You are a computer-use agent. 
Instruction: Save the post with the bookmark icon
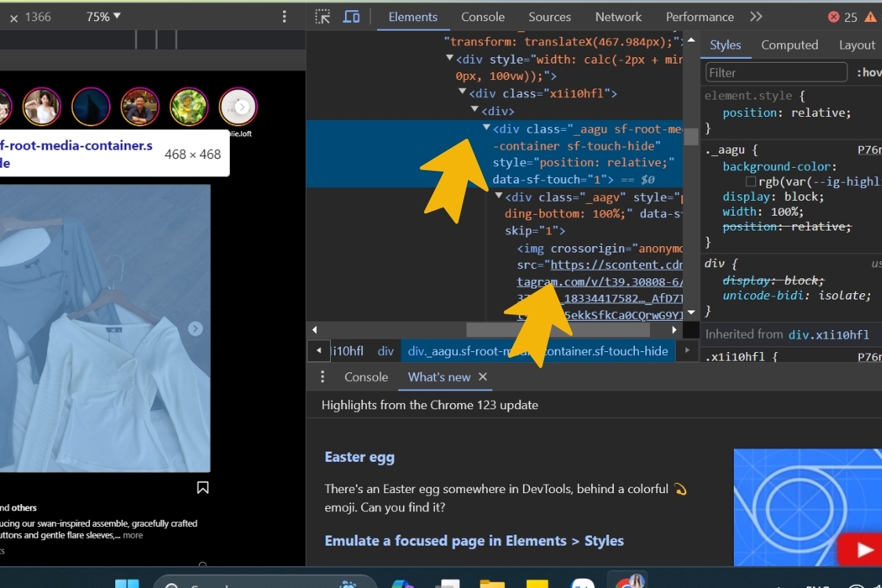coord(202,488)
